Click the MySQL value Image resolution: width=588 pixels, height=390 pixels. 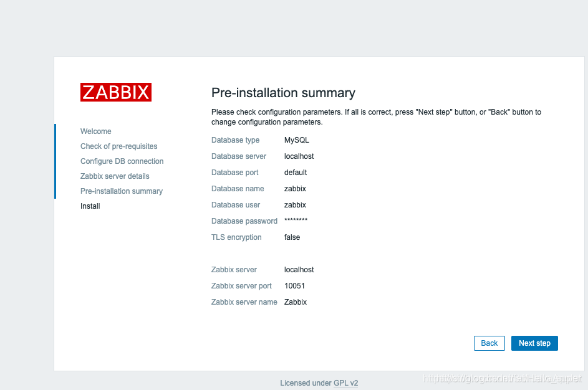[297, 140]
